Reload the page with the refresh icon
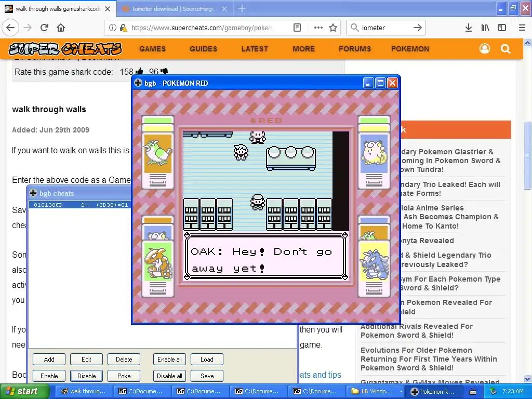 [44, 28]
